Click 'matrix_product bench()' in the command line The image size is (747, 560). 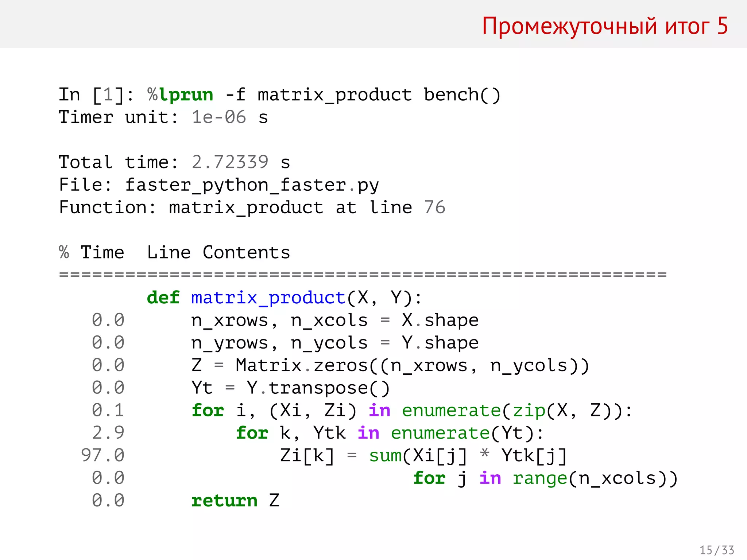click(x=379, y=96)
